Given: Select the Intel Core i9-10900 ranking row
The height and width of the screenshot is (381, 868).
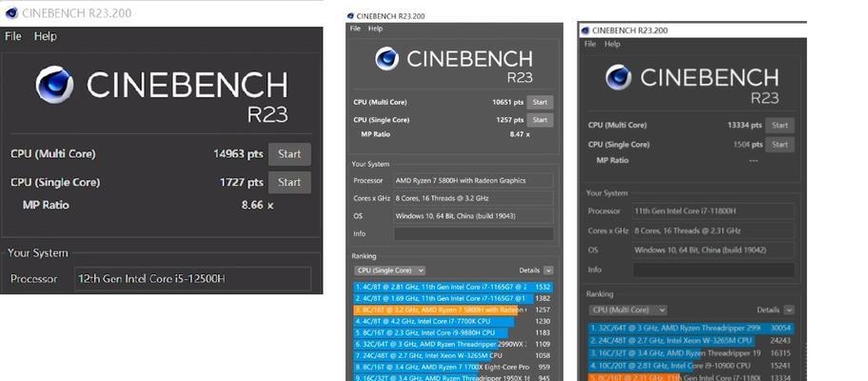Looking at the screenshot, I should pos(691,366).
